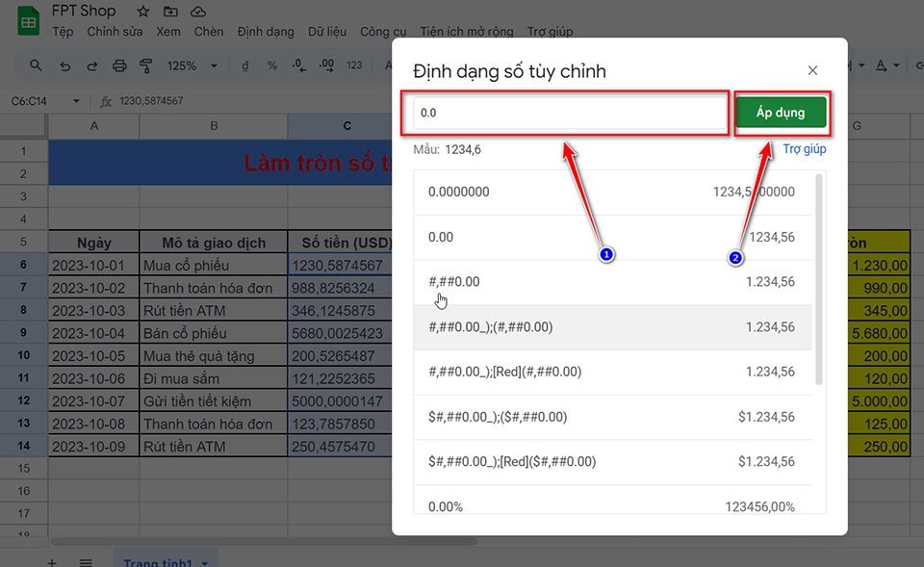Click rounded value 5.680,00
This screenshot has width=924, height=567.
pyautogui.click(x=879, y=333)
